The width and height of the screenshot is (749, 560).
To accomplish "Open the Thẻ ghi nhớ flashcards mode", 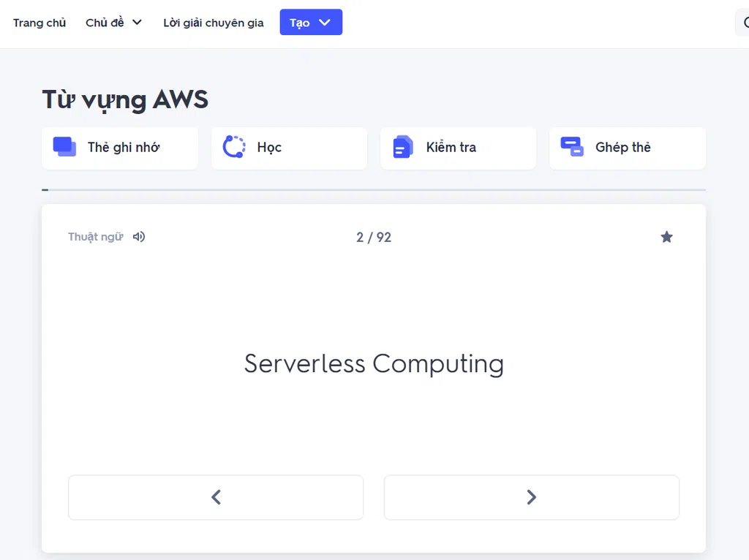I will [x=120, y=148].
